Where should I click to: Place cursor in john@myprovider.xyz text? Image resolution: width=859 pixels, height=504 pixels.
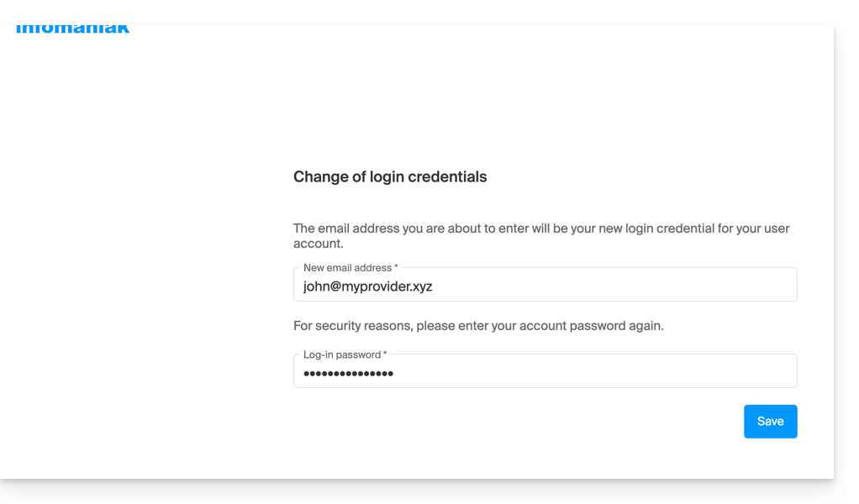pyautogui.click(x=367, y=286)
